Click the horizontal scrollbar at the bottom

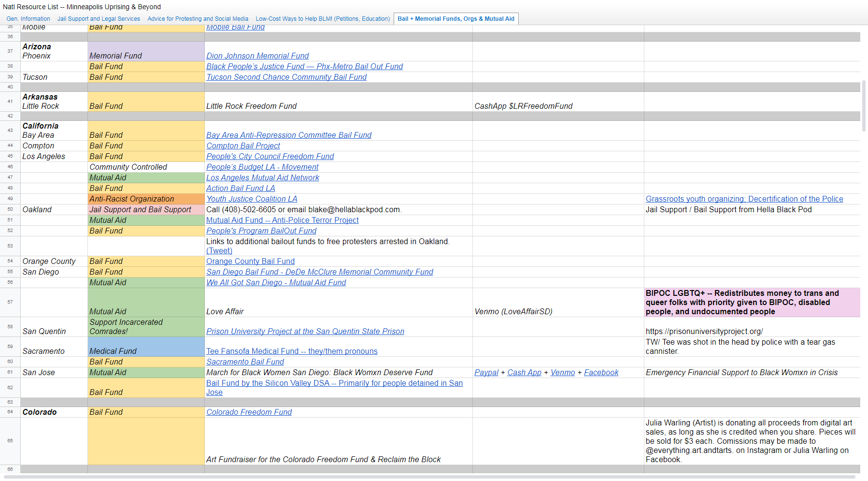pyautogui.click(x=429, y=477)
